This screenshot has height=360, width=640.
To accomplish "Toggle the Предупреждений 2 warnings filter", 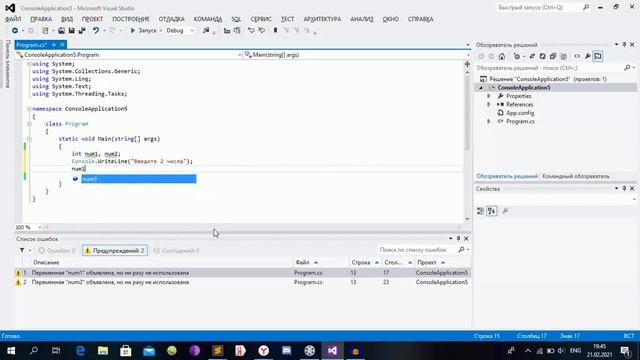I will click(115, 251).
